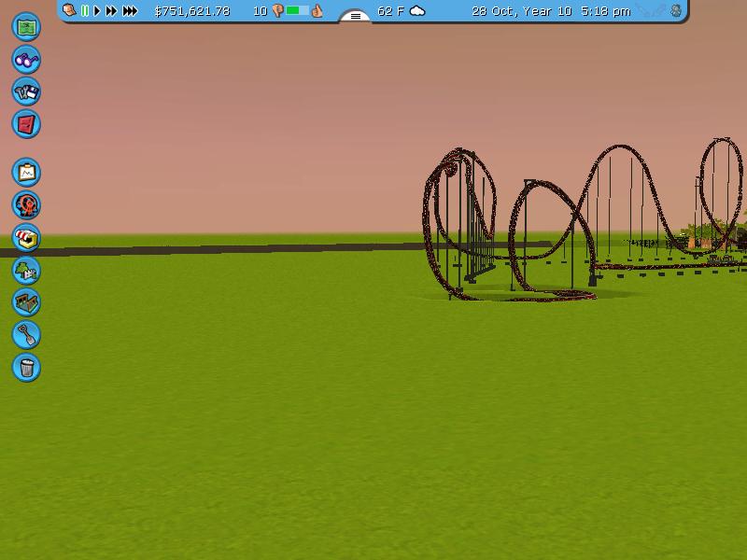Open the rides construction menu
This screenshot has height=560, width=747.
(26, 205)
